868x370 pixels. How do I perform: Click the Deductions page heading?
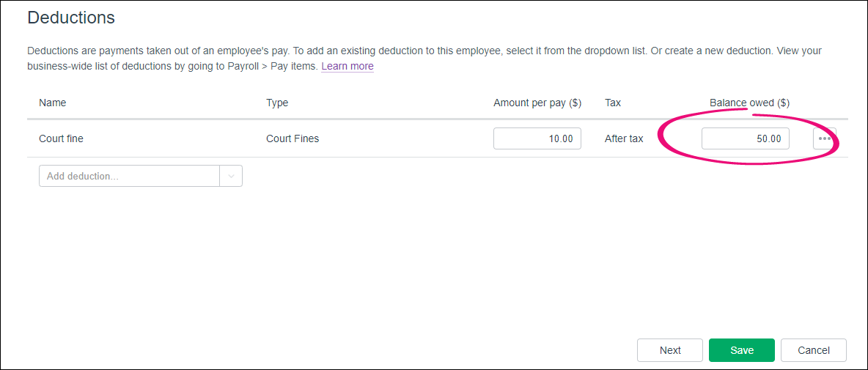tap(71, 18)
